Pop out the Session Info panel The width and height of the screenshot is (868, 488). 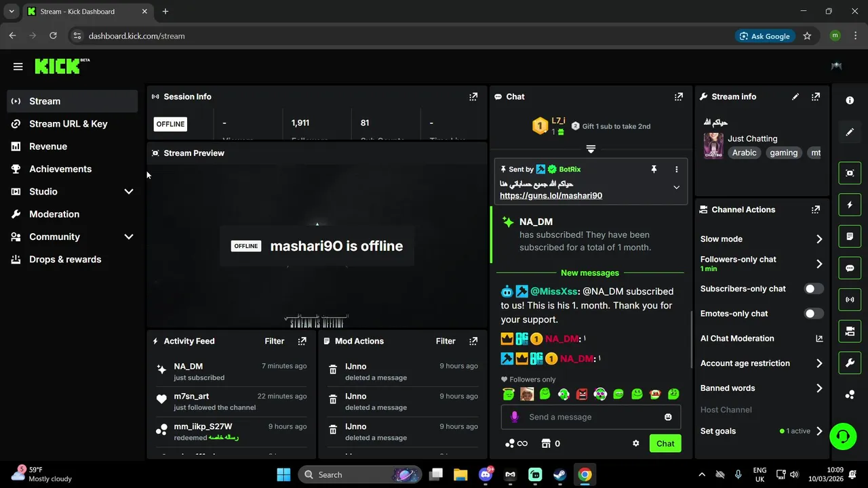(473, 97)
